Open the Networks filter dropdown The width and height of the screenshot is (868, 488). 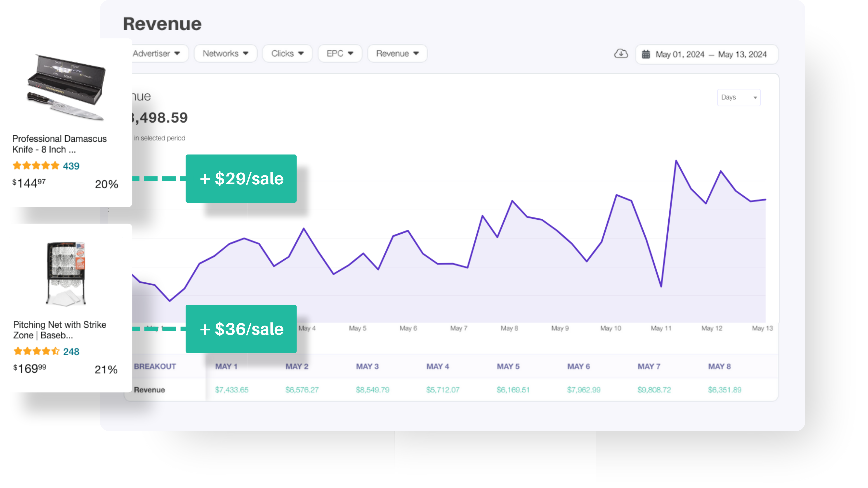[x=225, y=54]
